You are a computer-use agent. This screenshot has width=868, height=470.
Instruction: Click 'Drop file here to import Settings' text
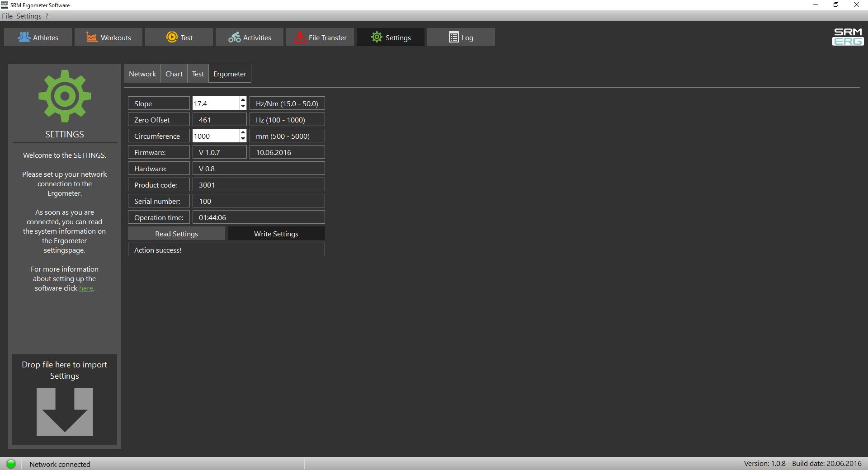tap(65, 370)
